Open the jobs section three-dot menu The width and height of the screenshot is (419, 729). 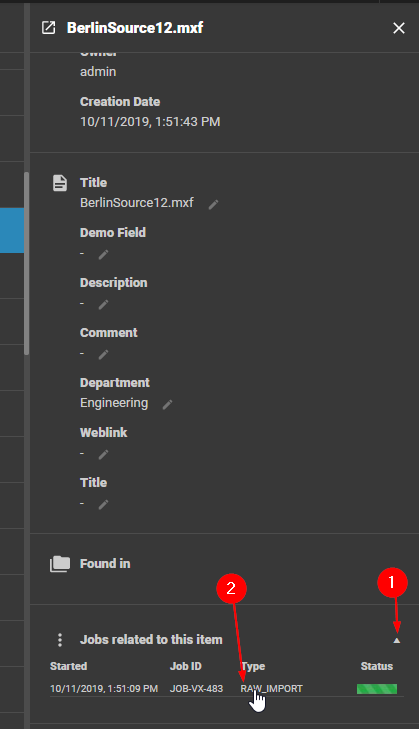coord(60,640)
